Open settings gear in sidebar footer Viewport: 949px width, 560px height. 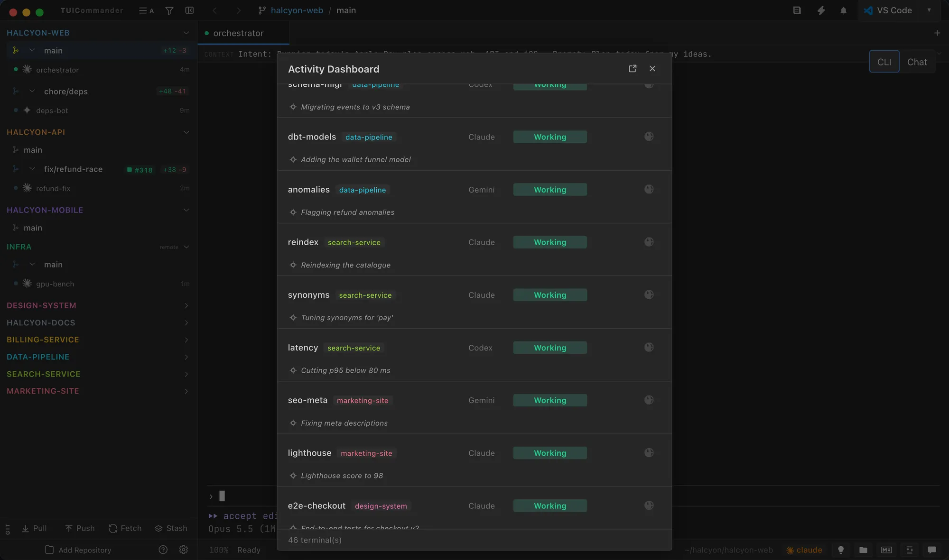coord(184,550)
